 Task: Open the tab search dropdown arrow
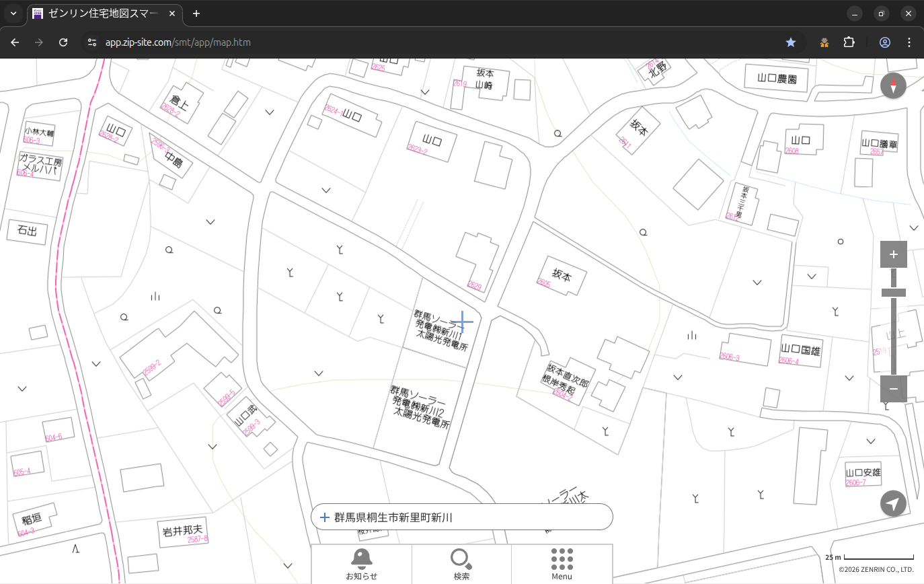pyautogui.click(x=13, y=13)
